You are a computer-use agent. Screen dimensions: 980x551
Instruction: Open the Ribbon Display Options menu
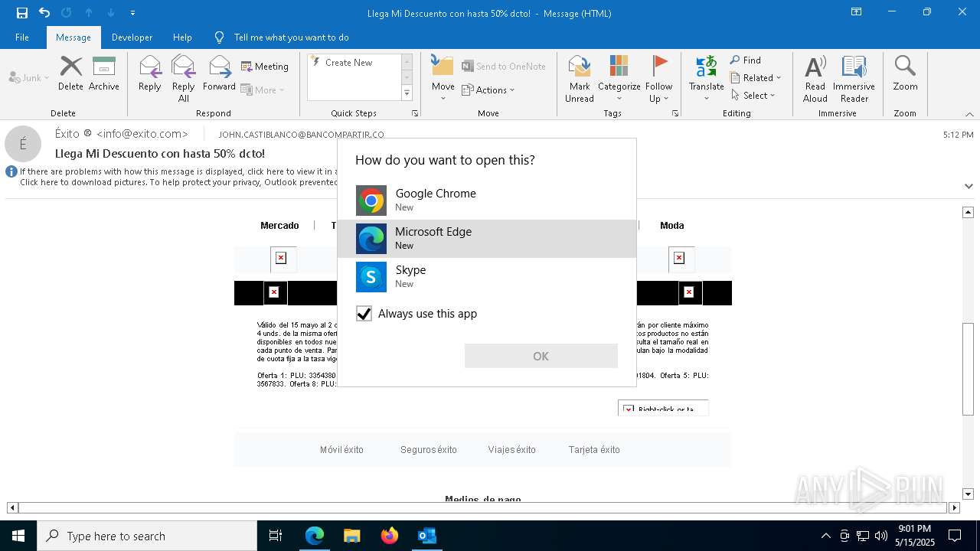(856, 12)
